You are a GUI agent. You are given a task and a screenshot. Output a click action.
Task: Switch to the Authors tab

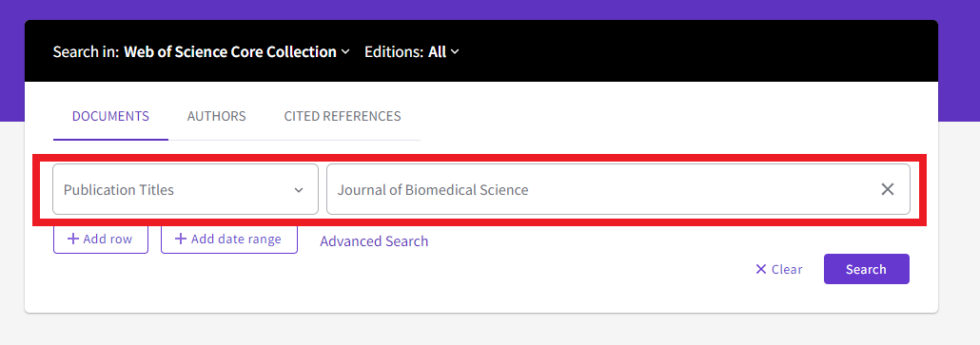[216, 116]
